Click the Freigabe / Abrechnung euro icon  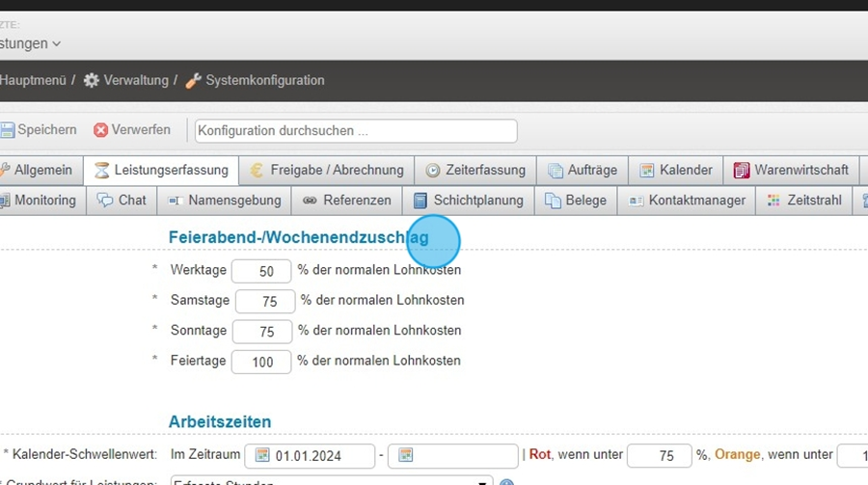tap(257, 171)
